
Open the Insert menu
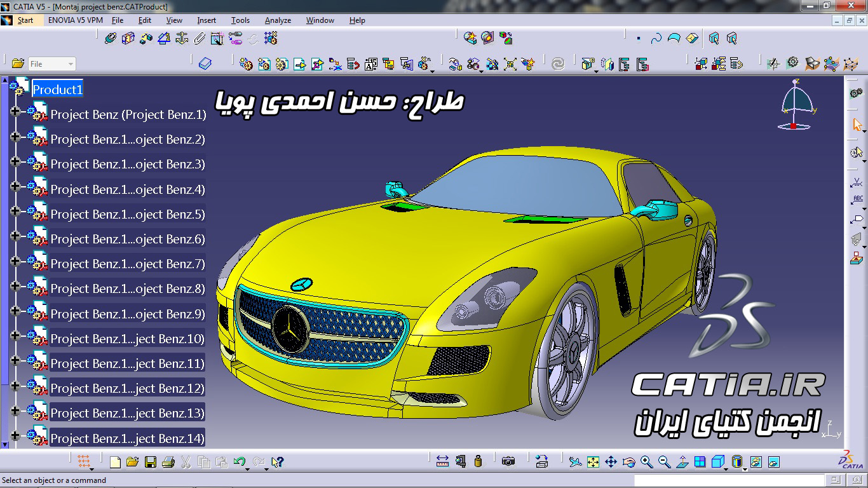tap(207, 20)
